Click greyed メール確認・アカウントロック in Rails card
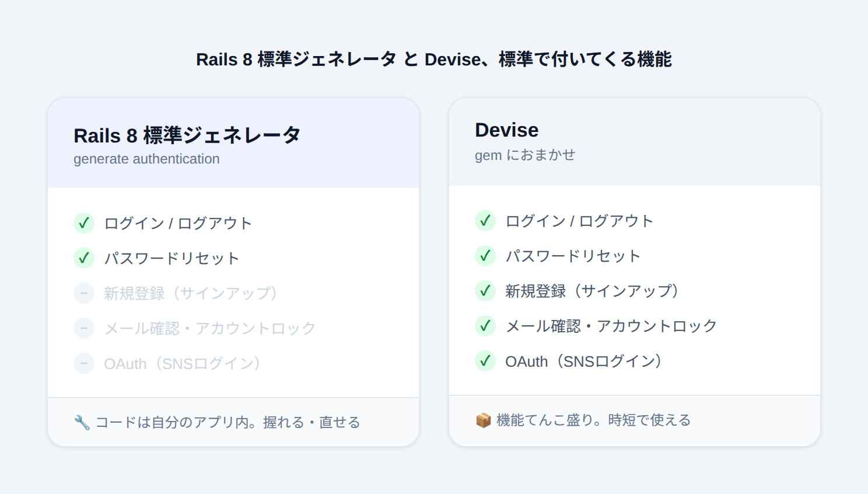Screen dimensions: 868x494 tap(210, 328)
